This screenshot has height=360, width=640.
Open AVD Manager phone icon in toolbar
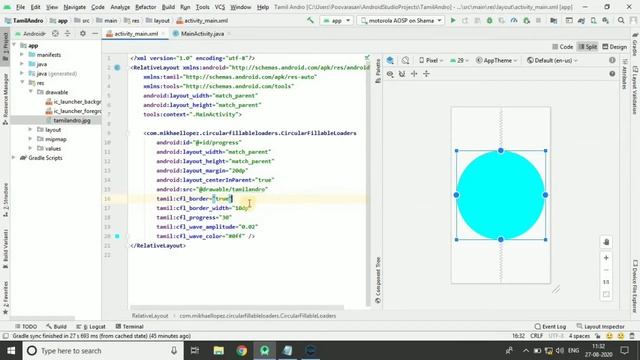pyautogui.click(x=593, y=20)
